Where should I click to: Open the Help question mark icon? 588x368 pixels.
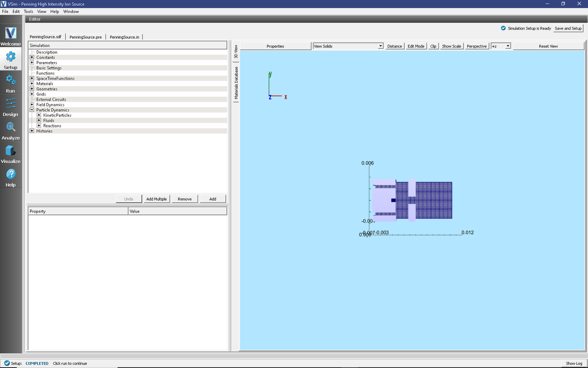[11, 174]
